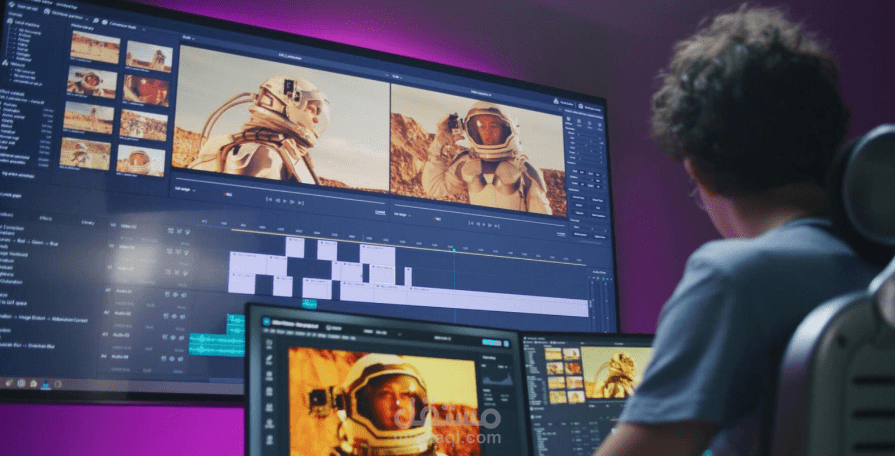Switch to the Library tab
Viewport: 895px width, 456px height.
(x=88, y=222)
